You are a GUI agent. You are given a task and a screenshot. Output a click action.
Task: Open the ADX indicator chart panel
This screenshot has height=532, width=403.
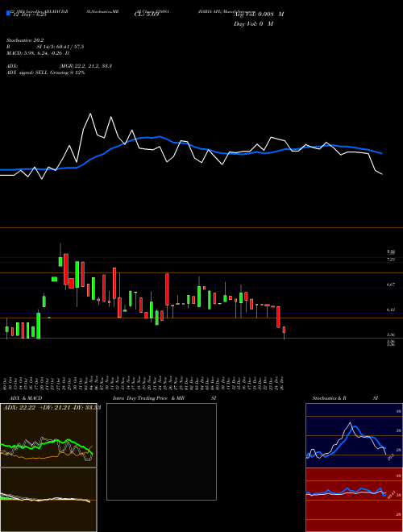pyautogui.click(x=48, y=434)
